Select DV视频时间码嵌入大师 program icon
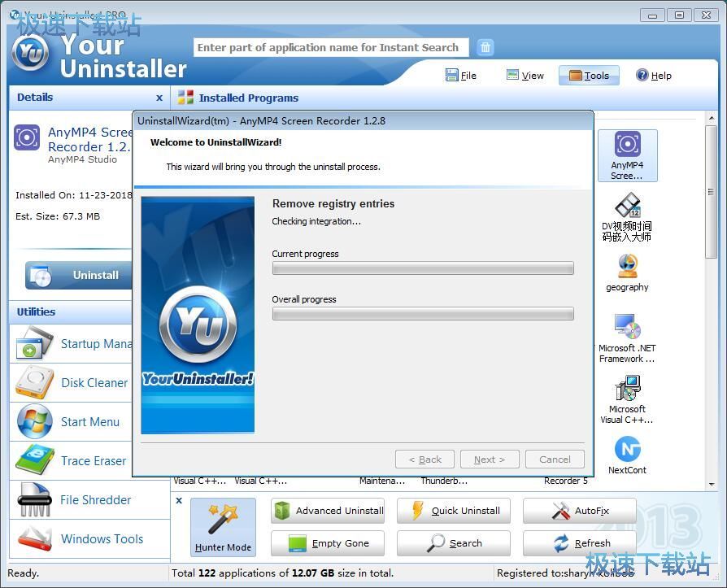The width and height of the screenshot is (727, 588). (627, 217)
